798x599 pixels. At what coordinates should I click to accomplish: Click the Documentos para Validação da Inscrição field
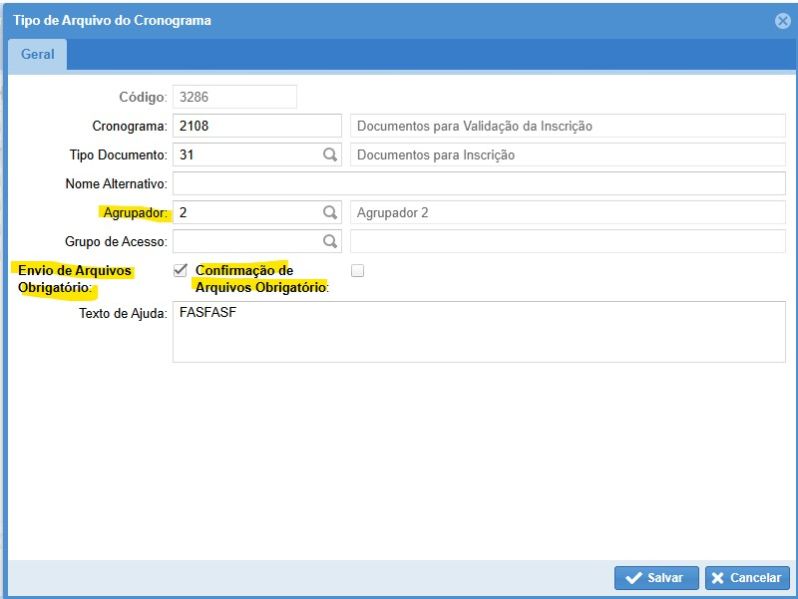567,126
